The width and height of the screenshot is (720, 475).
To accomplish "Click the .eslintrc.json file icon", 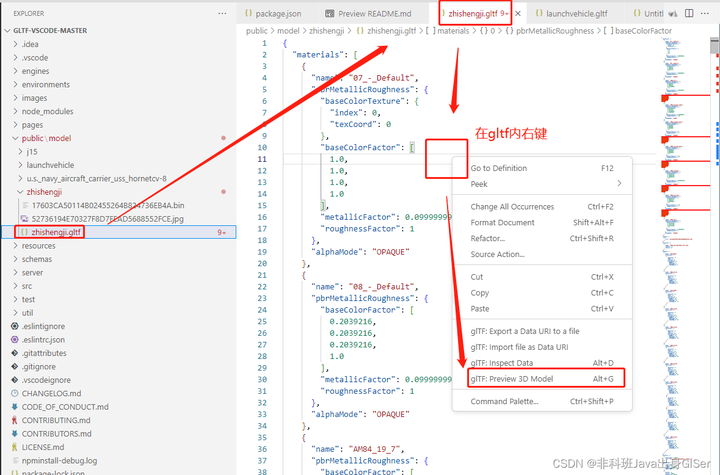I will (x=15, y=339).
